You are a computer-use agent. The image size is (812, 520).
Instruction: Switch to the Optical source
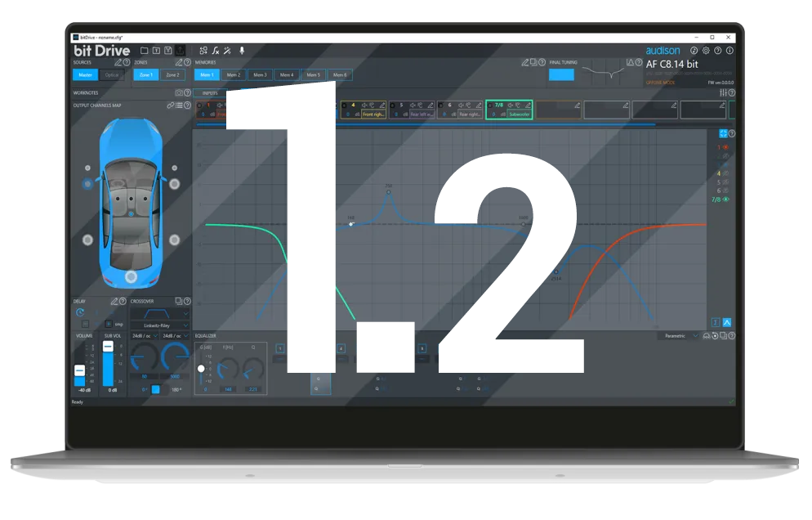113,74
